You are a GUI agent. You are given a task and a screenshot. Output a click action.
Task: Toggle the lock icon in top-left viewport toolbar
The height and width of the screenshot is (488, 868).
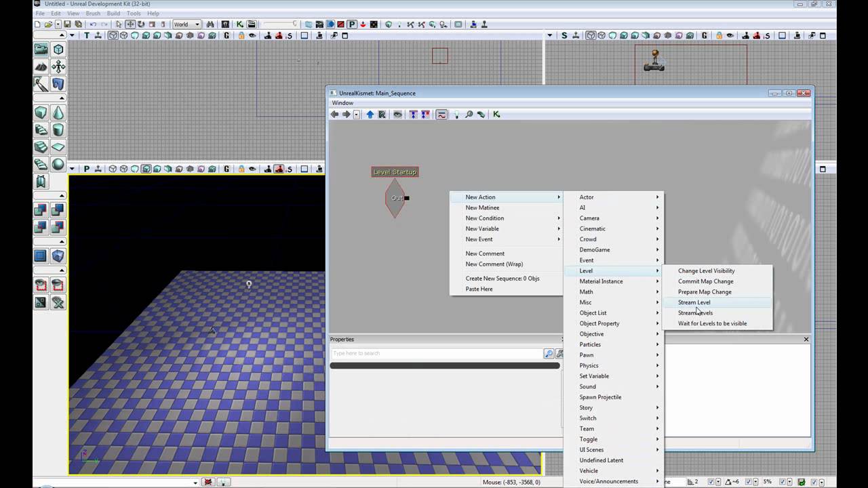coord(241,35)
